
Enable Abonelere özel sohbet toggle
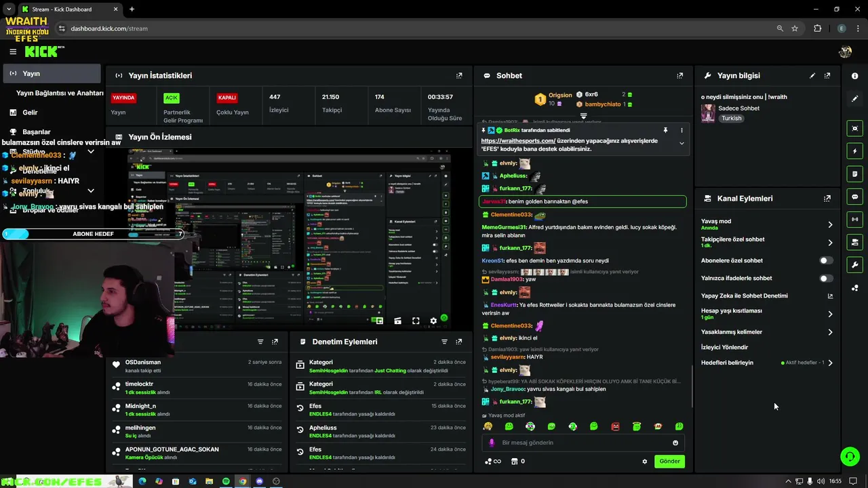click(826, 260)
